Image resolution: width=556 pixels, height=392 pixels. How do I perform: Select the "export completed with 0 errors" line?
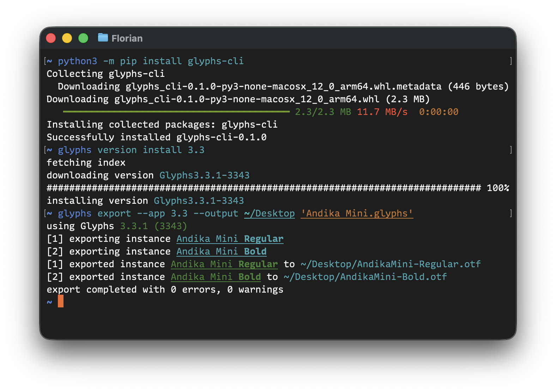coord(165,289)
